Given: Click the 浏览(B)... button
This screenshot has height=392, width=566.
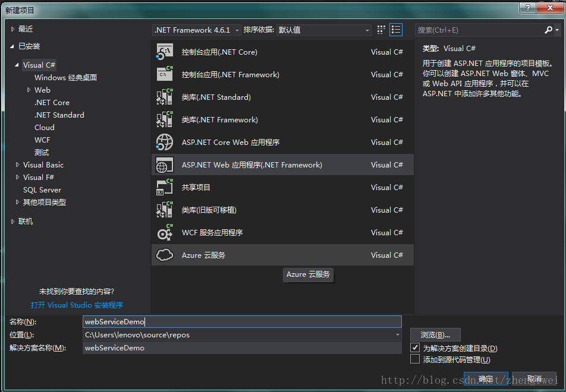Looking at the screenshot, I should [x=435, y=334].
